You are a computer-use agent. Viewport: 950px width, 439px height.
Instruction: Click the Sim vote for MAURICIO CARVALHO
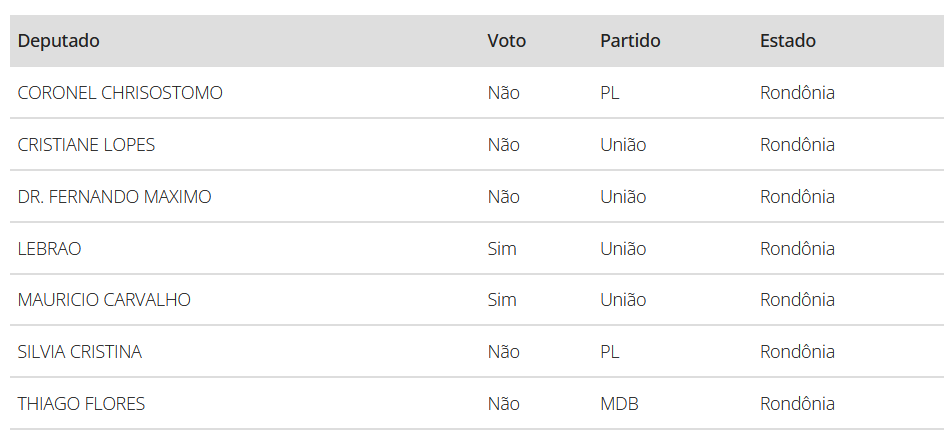coord(502,300)
